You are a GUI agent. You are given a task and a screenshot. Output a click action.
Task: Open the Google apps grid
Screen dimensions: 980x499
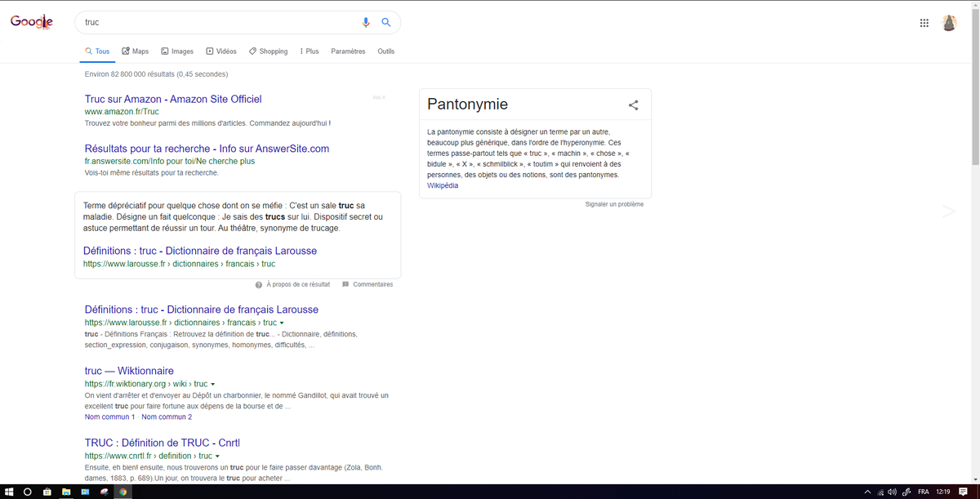point(924,23)
